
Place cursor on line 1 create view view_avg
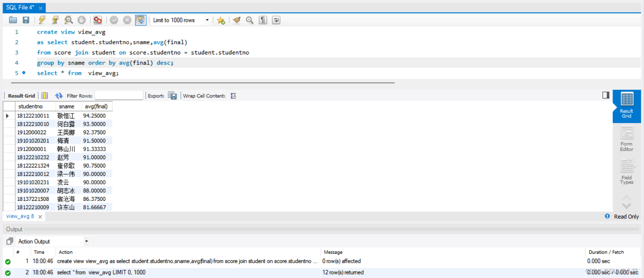(x=71, y=32)
